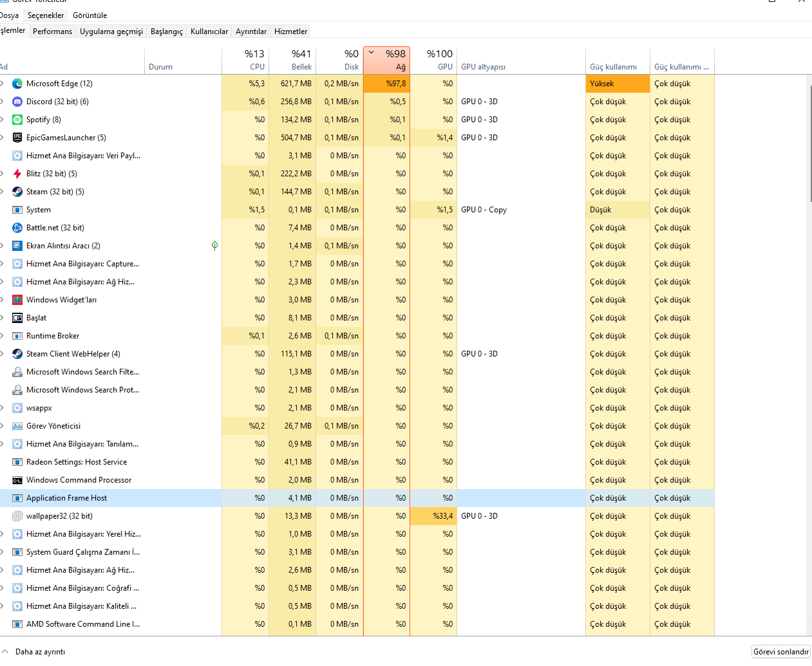Select the %33,4 GPU usage cell

coord(433,516)
